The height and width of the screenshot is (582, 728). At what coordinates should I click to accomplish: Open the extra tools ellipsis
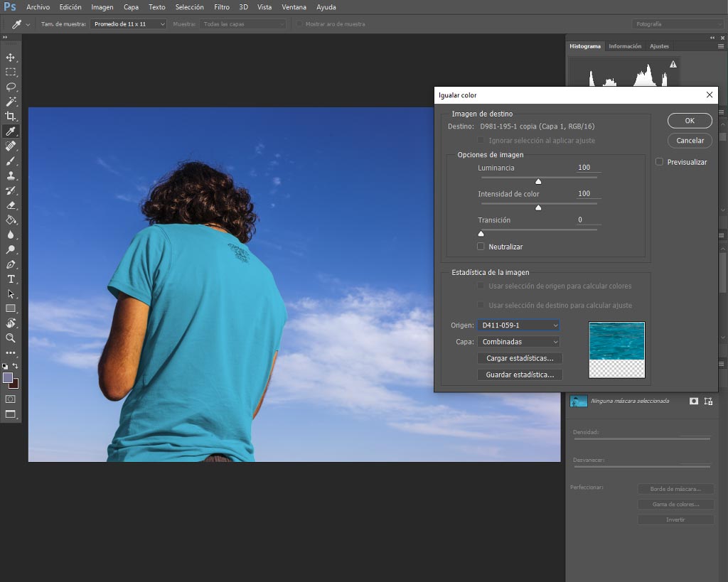click(10, 352)
